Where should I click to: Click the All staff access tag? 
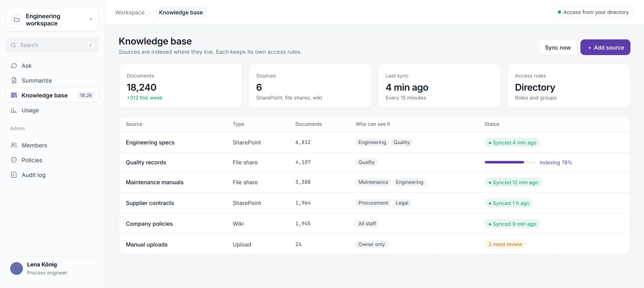tap(367, 224)
